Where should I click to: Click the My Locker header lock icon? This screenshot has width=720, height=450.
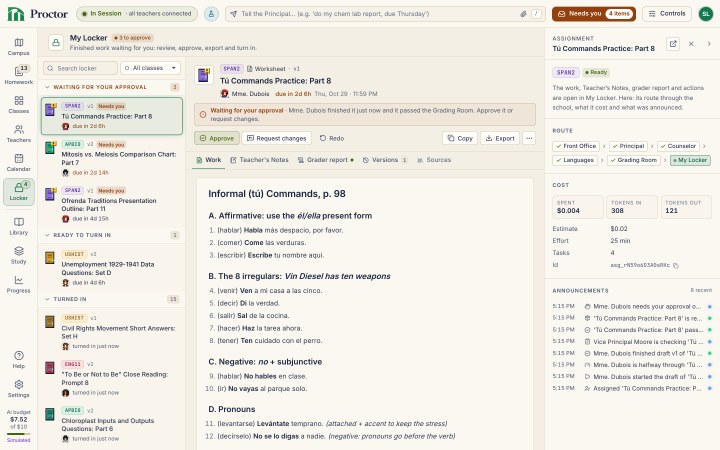pyautogui.click(x=56, y=43)
